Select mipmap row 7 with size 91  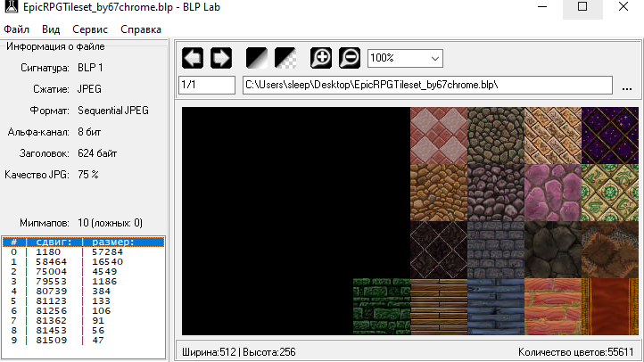pos(84,321)
